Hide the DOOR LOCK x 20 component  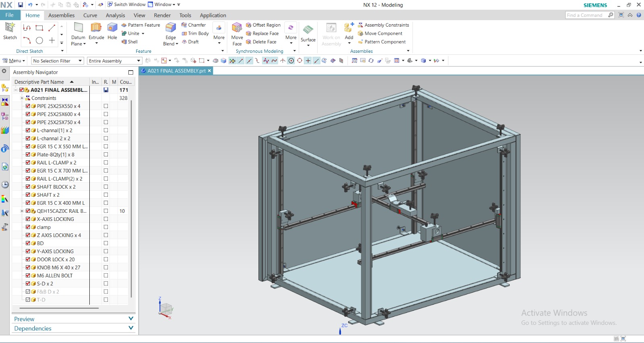tap(28, 260)
